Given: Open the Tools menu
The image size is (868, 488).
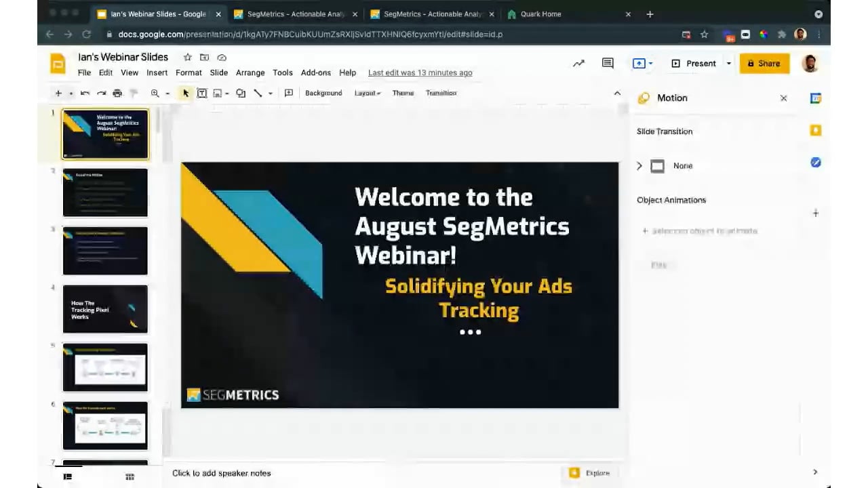Looking at the screenshot, I should pos(283,73).
